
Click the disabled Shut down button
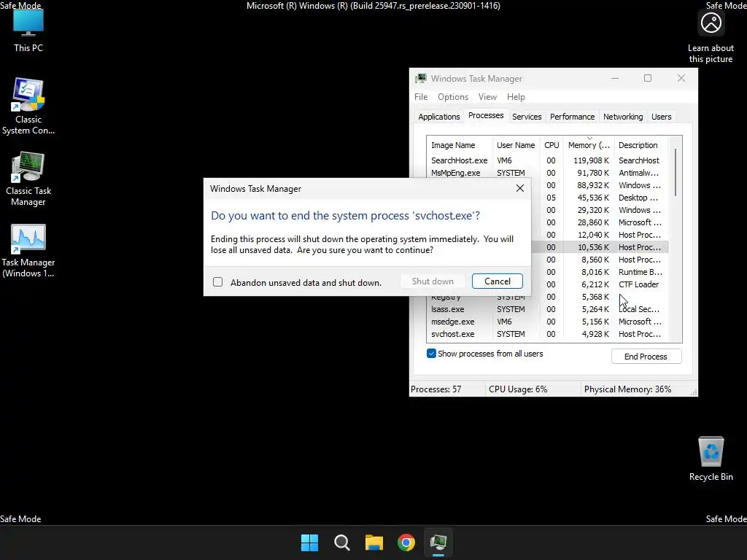[433, 281]
